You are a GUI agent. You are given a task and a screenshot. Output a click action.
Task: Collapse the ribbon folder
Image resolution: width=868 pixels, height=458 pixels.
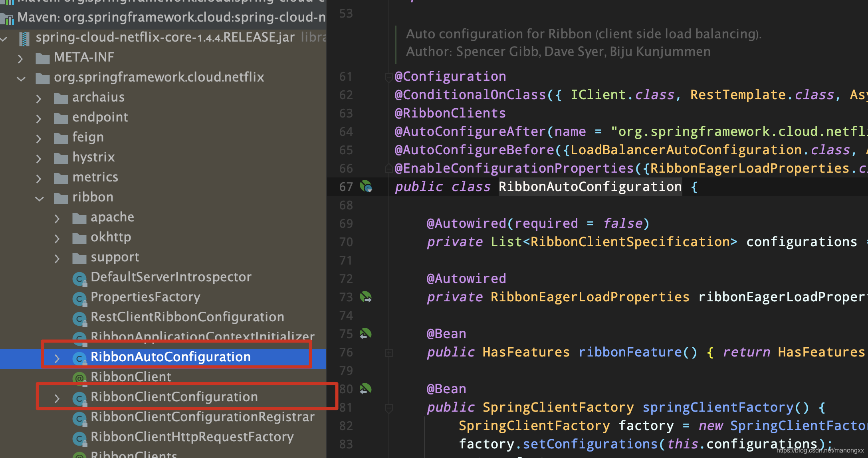pyautogui.click(x=40, y=198)
